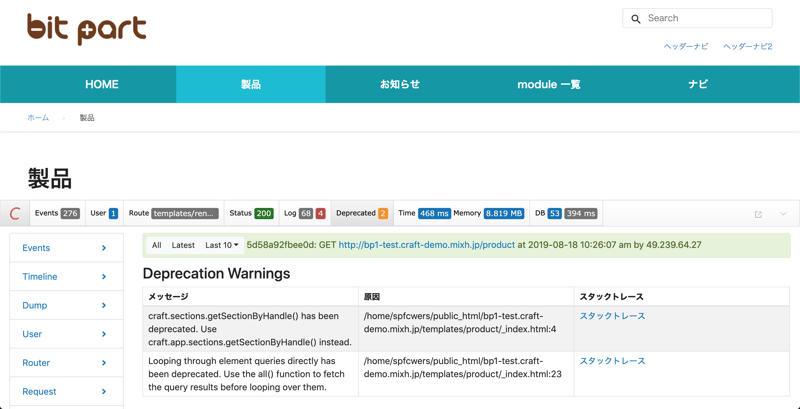
Task: Open the module 一覧 menu item
Action: 549,85
